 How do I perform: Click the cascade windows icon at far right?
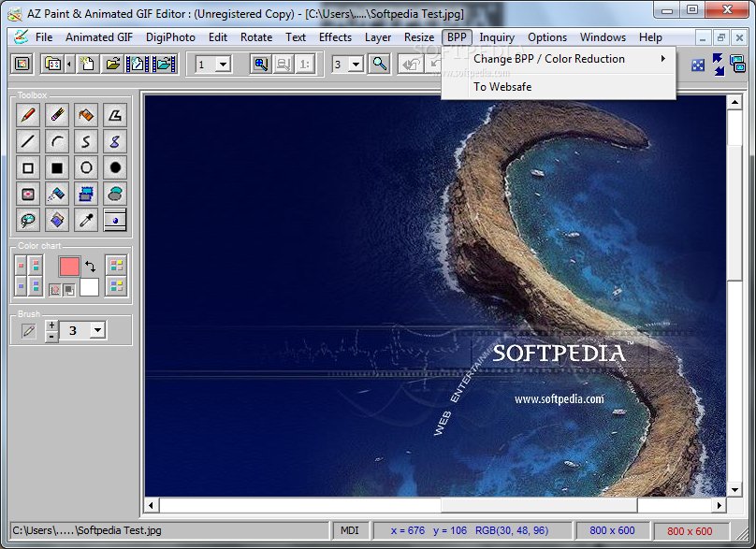pos(737,64)
